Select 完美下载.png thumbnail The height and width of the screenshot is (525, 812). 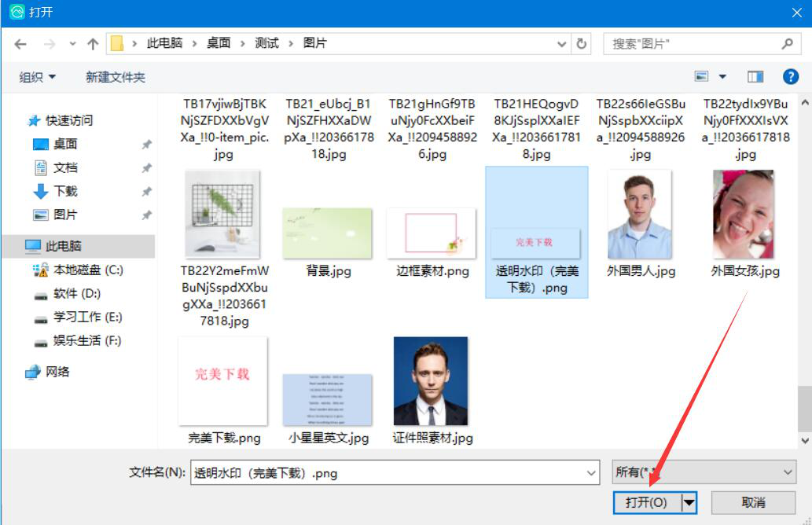pos(222,381)
